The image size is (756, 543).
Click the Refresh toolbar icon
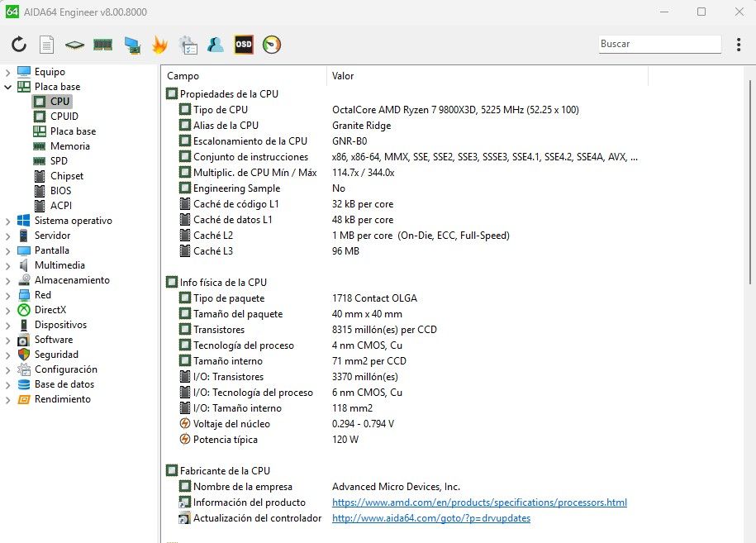point(19,45)
